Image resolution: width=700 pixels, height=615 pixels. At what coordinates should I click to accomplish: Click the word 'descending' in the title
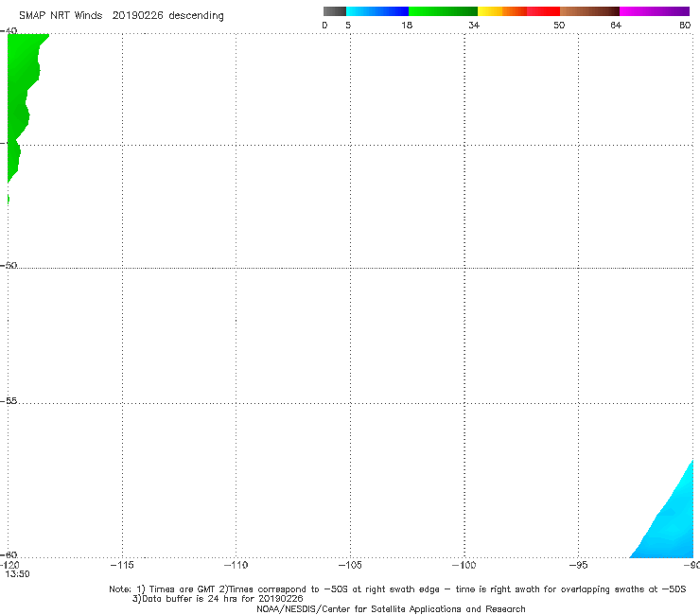click(196, 16)
